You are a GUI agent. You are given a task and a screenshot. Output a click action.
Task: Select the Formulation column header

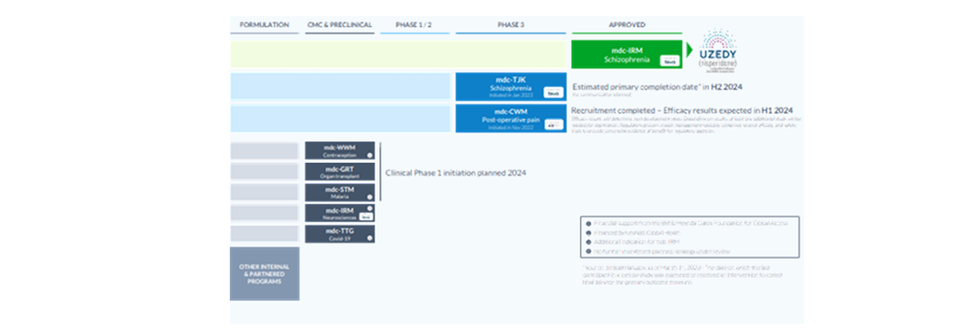tap(264, 25)
